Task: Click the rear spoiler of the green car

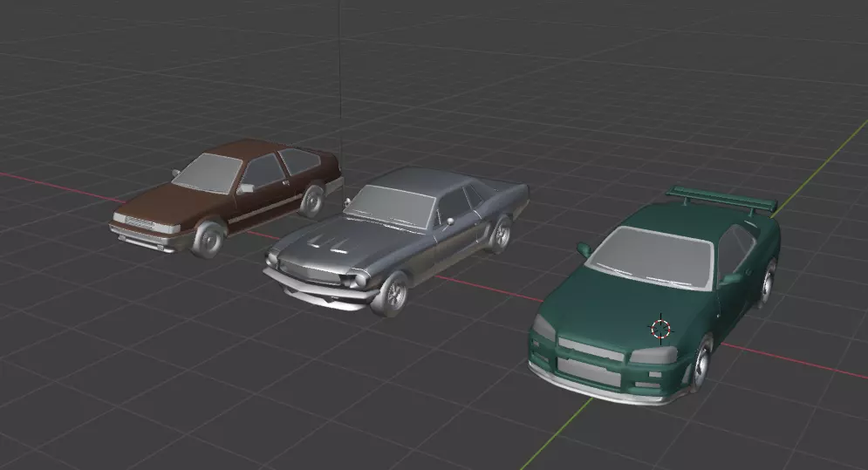Action: coord(721,201)
